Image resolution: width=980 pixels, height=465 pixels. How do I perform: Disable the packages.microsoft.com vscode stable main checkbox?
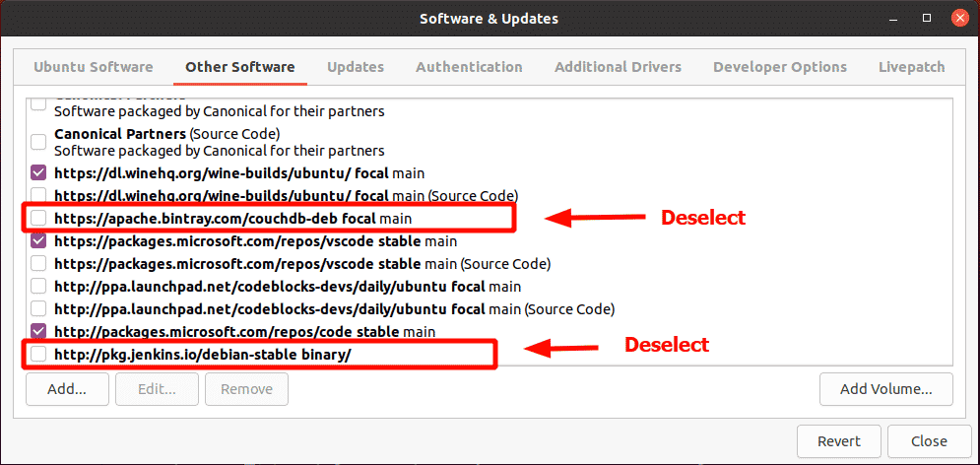38,240
